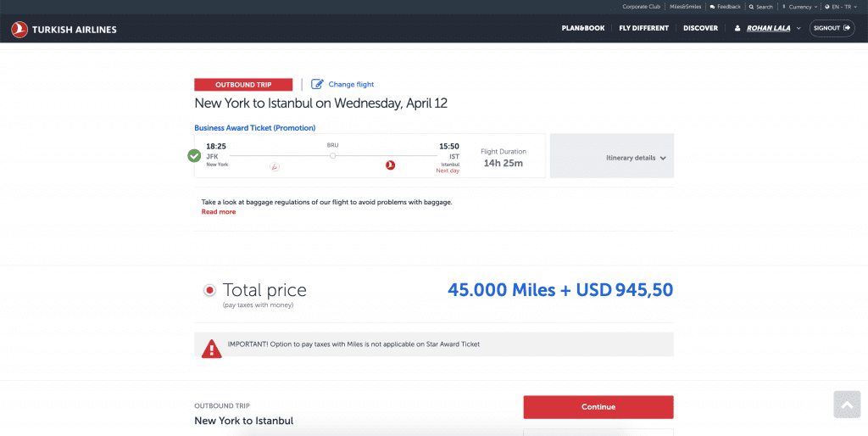Expand the Currency dropdown
868x436 pixels.
(x=800, y=7)
